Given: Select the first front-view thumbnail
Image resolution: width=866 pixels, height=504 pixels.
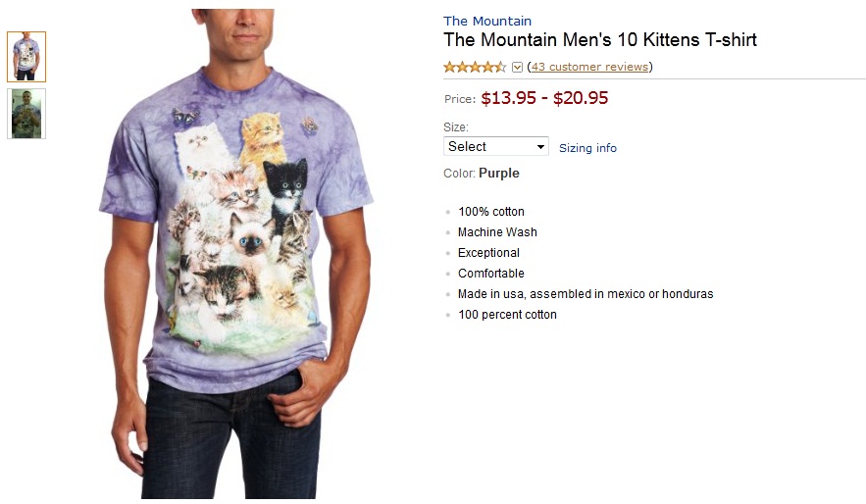Looking at the screenshot, I should 26,57.
